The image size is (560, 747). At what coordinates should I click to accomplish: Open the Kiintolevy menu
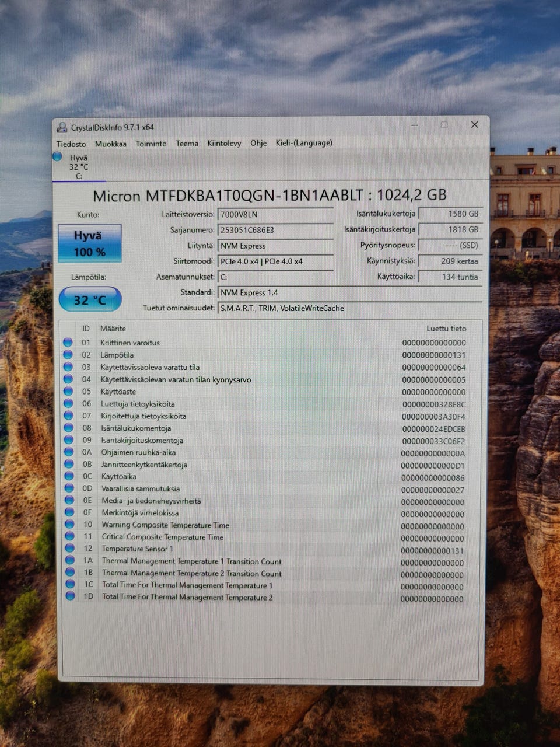coord(224,143)
